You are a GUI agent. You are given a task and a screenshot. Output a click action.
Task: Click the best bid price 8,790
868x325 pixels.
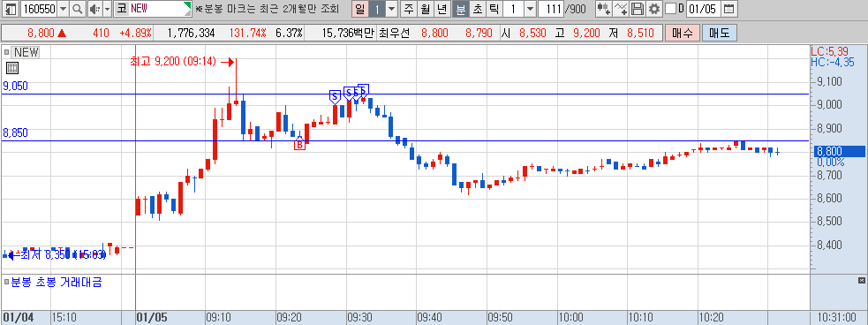coord(479,34)
